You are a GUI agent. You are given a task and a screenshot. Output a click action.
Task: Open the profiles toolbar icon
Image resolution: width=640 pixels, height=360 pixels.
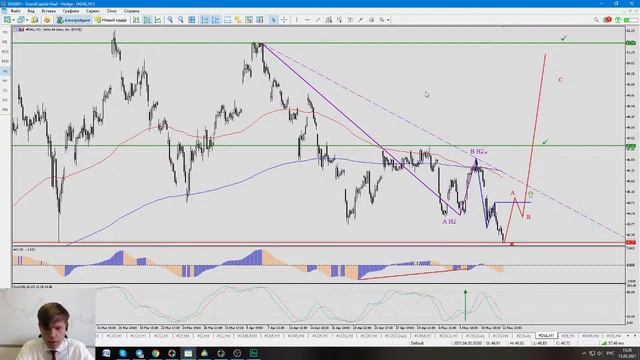coord(20,20)
